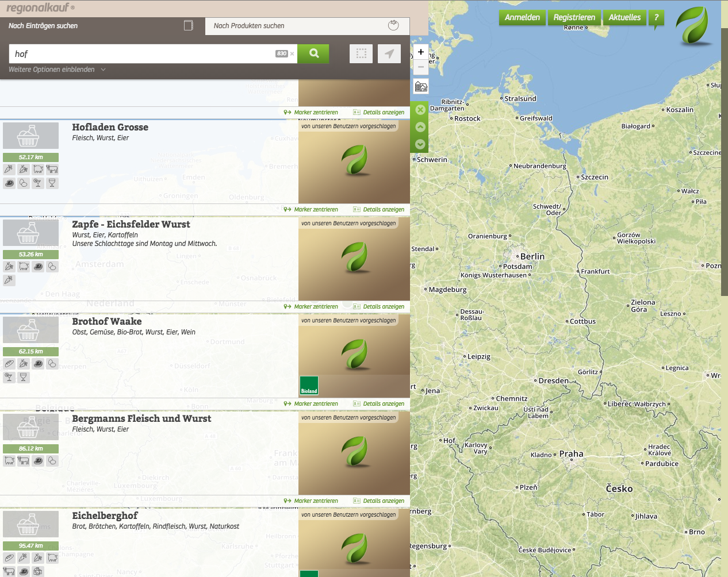Click the meat steak icon under Zapfe listing
728x577 pixels.
click(x=38, y=266)
